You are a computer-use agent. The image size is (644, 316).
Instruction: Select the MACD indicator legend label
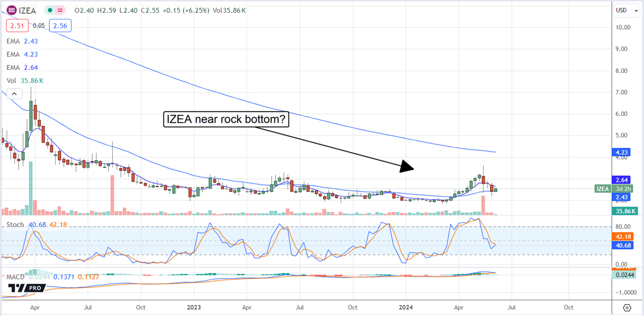point(16,277)
